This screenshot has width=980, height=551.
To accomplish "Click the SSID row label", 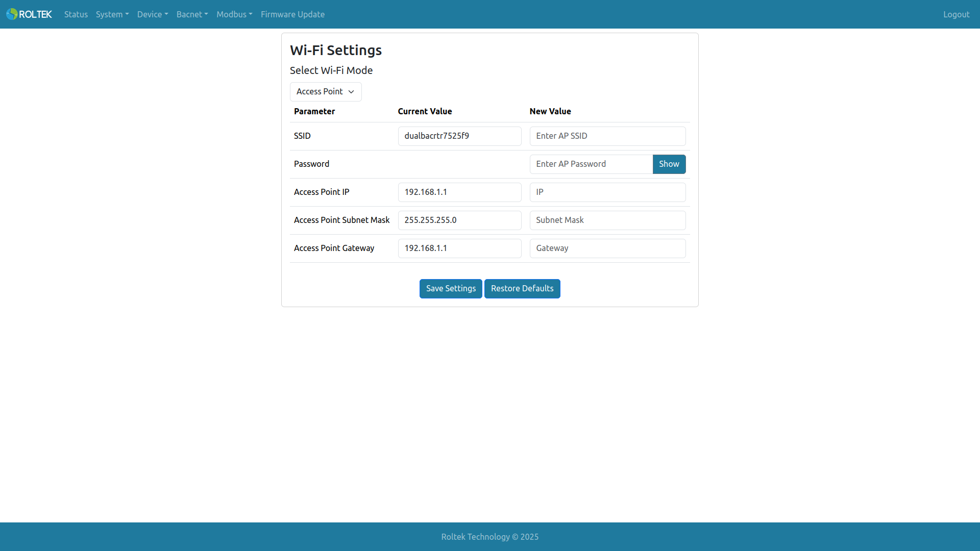I will 302,136.
